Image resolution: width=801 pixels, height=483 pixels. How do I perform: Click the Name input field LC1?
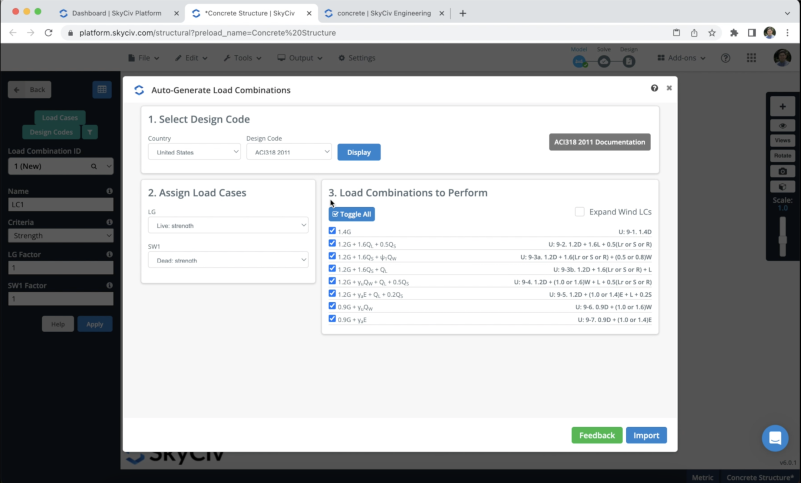(x=60, y=204)
